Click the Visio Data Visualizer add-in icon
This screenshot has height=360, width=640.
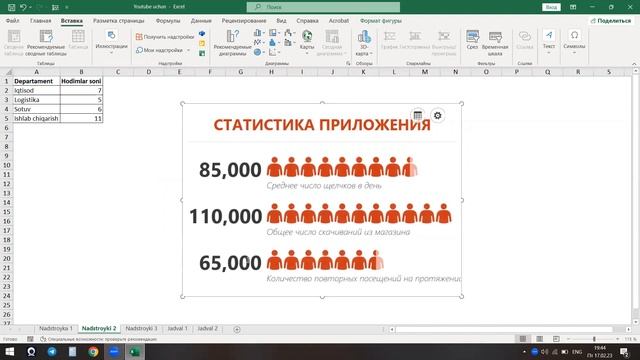click(x=202, y=33)
